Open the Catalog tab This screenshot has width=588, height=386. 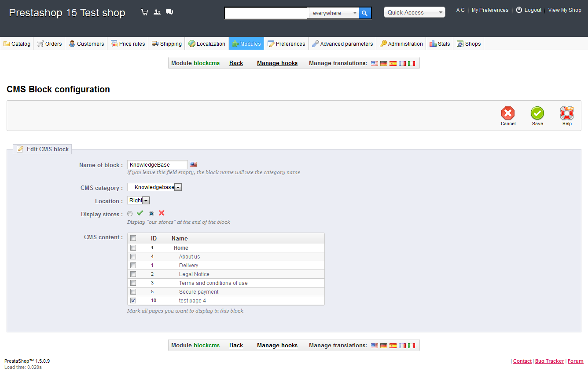[x=17, y=44]
